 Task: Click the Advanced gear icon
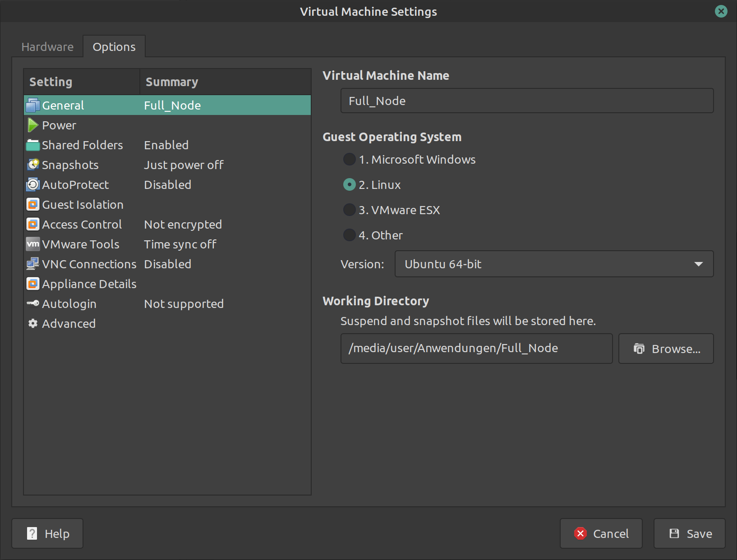pyautogui.click(x=33, y=323)
